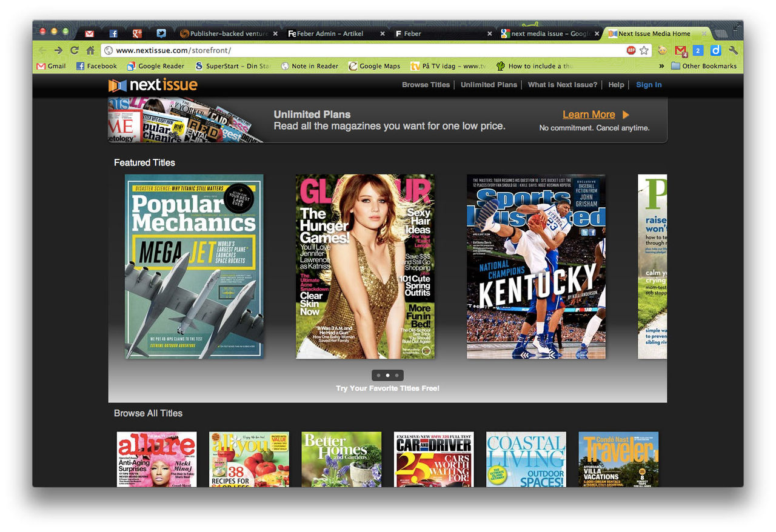Open Browse Titles navigation item
The width and height of the screenshot is (776, 532).
pos(426,85)
